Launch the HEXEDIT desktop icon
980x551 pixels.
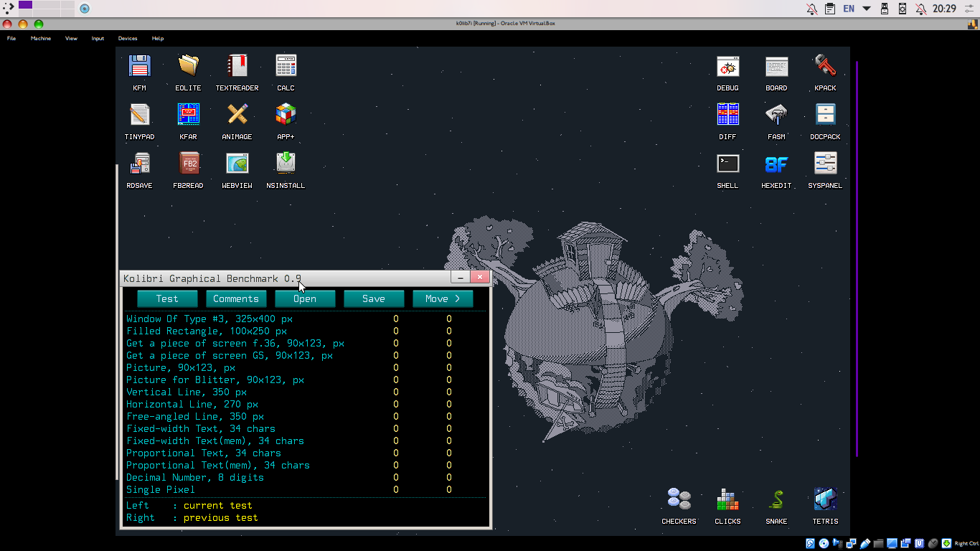[x=776, y=164]
